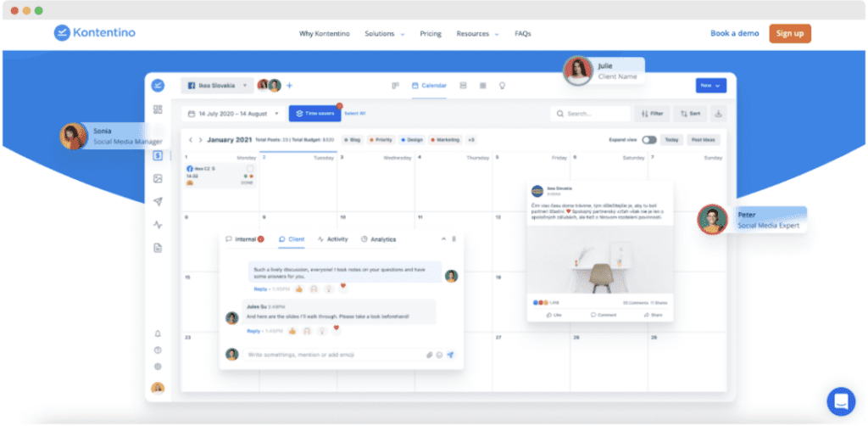Open the paper-plane publishing icon in sidebar
This screenshot has height=426, width=868.
(x=158, y=202)
